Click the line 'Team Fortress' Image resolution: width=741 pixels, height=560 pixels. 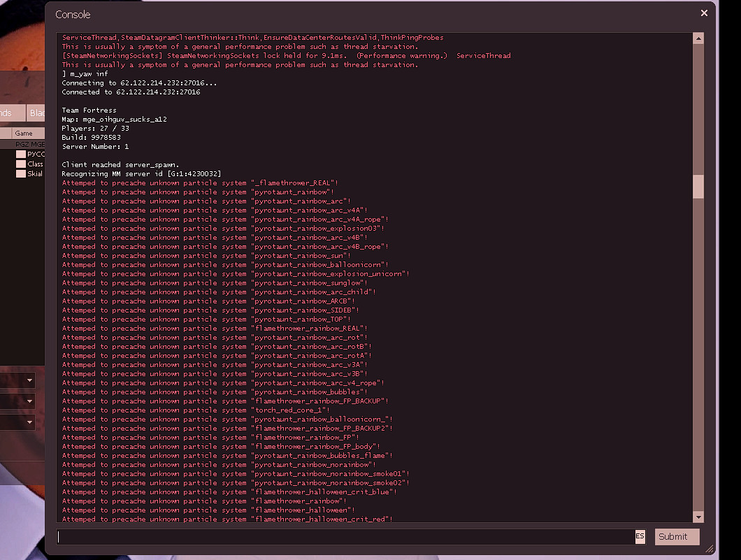(89, 110)
